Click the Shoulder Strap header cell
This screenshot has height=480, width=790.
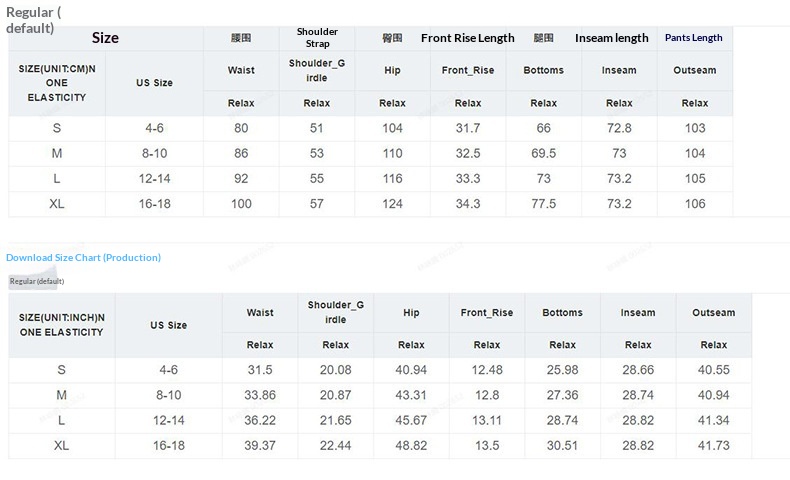point(317,38)
